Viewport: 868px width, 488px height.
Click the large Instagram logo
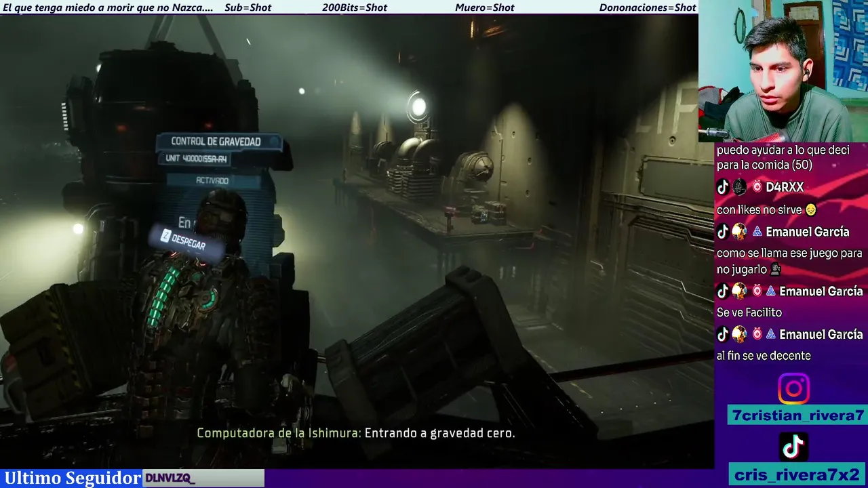tap(793, 389)
